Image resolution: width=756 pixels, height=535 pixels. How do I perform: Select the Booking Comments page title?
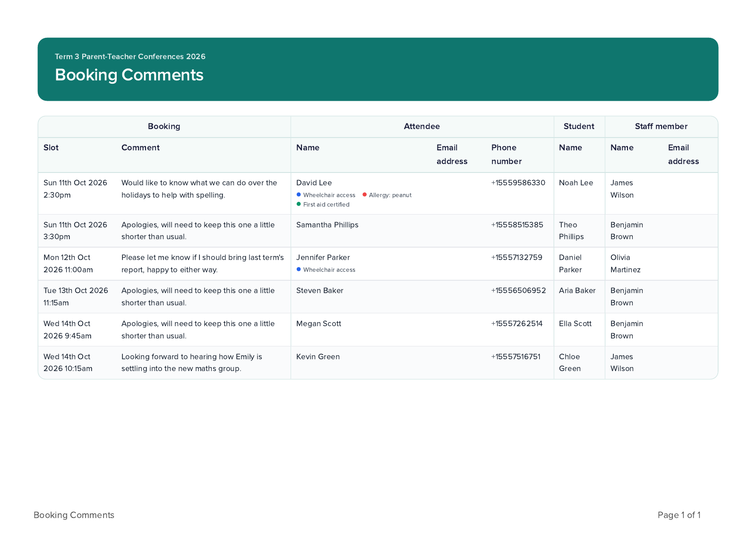(129, 75)
